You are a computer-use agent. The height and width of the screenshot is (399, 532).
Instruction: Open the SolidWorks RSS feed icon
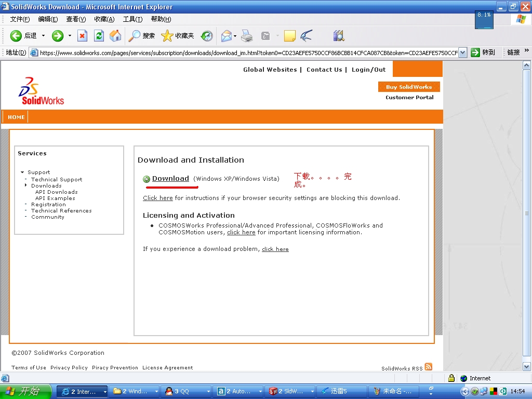429,367
